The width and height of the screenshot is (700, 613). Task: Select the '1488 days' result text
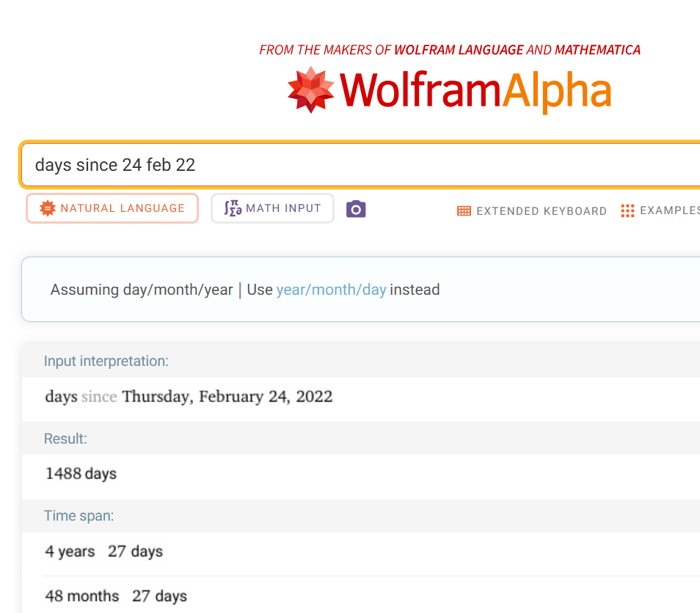coord(81,474)
